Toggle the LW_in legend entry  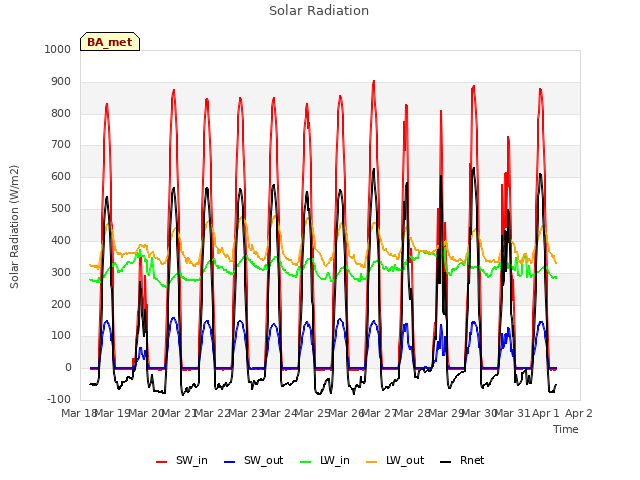(x=325, y=461)
